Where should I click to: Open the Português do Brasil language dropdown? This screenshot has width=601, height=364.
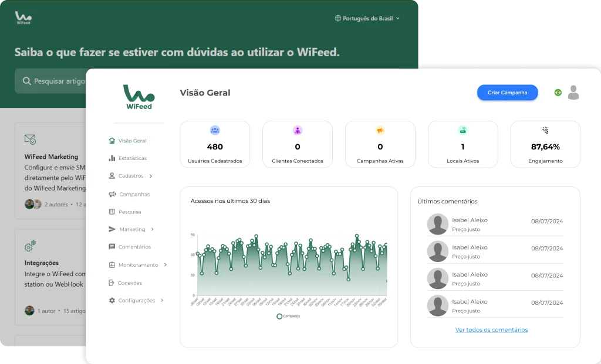click(367, 18)
